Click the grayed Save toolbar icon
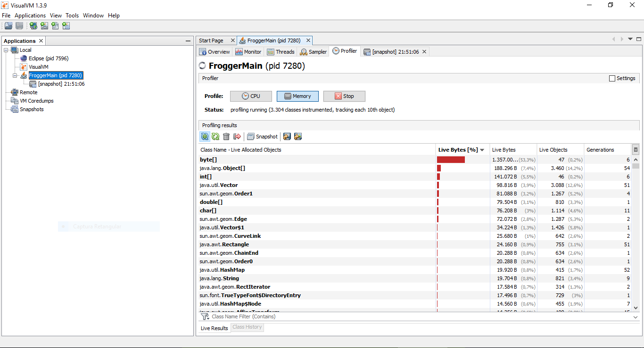 (x=19, y=26)
